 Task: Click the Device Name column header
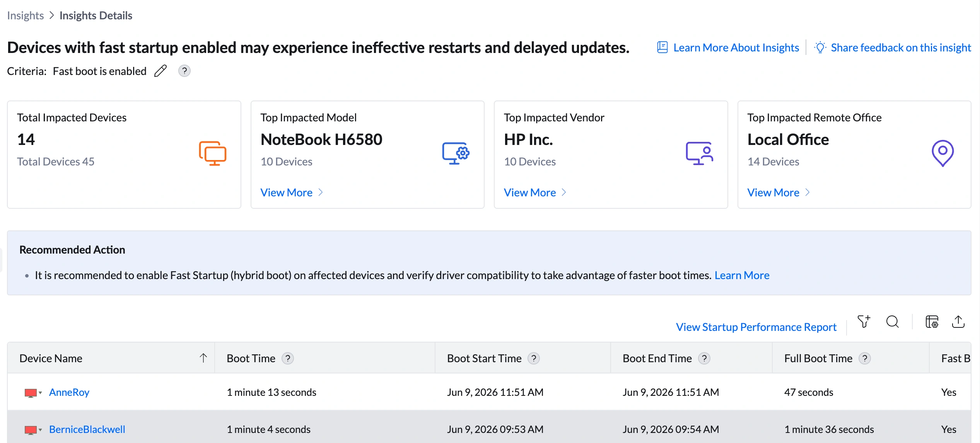(x=111, y=358)
